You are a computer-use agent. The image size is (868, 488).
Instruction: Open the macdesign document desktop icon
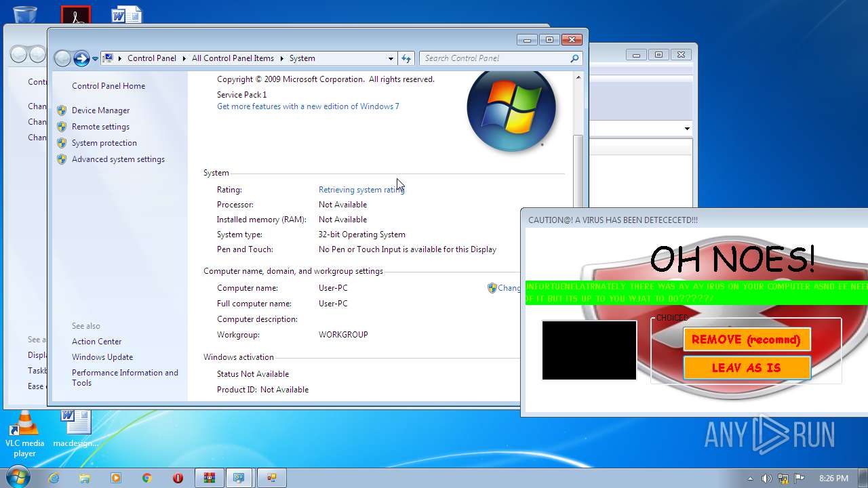[75, 428]
